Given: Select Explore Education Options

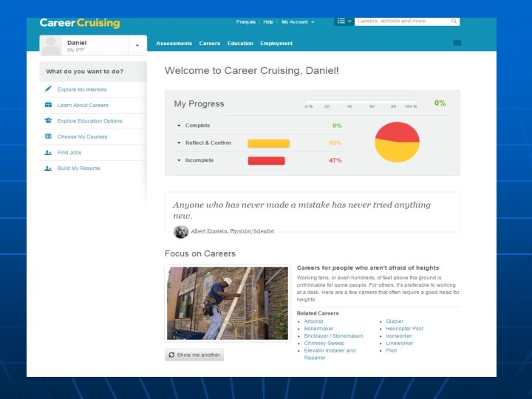Looking at the screenshot, I should (x=89, y=120).
